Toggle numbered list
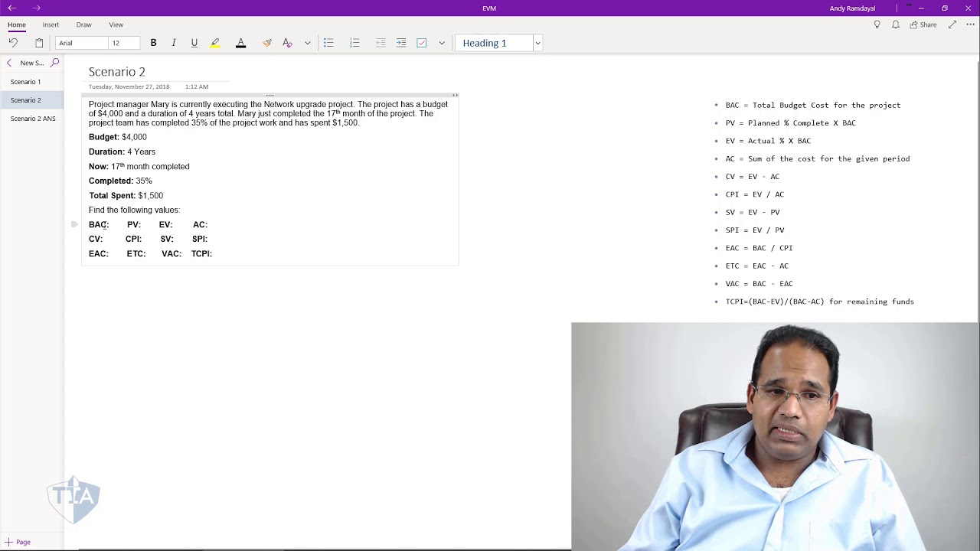 tap(354, 43)
